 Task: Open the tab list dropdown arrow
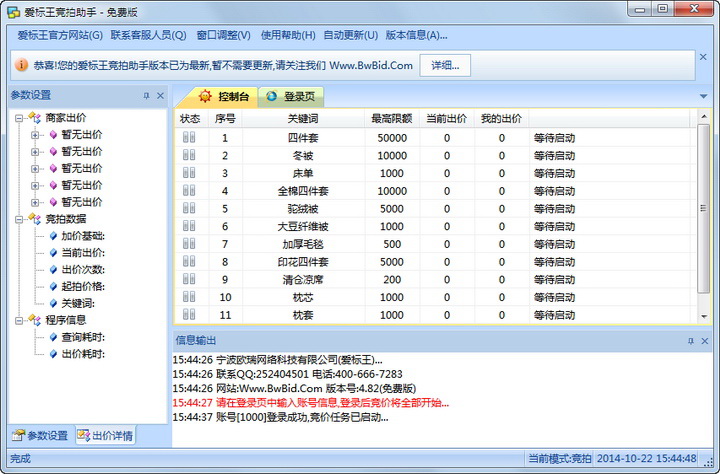click(703, 96)
